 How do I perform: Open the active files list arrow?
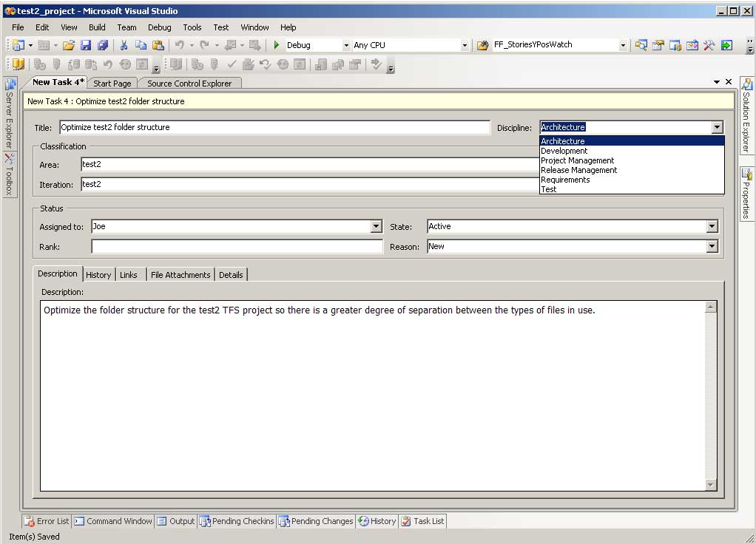pyautogui.click(x=717, y=82)
